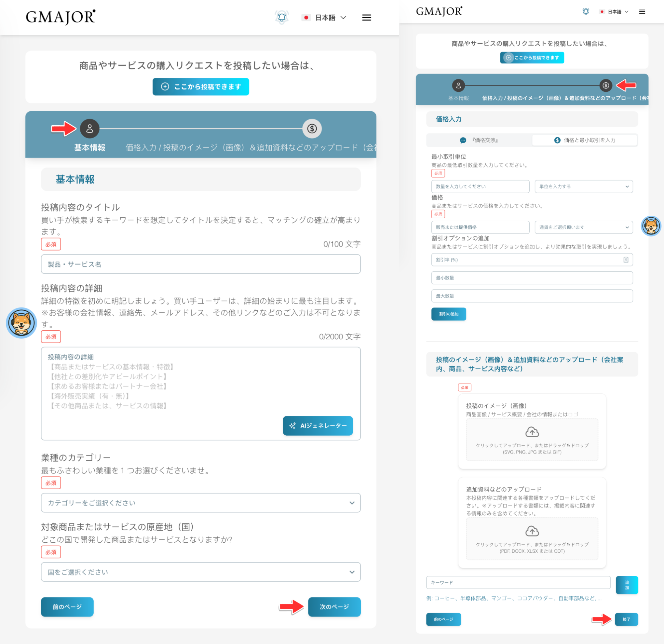Click the light dollar step icon in left stepper

pyautogui.click(x=312, y=129)
